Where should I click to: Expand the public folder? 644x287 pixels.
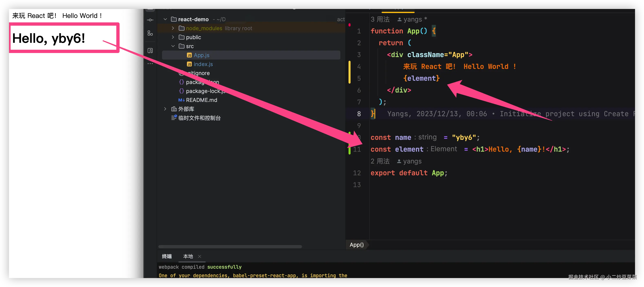pos(173,37)
